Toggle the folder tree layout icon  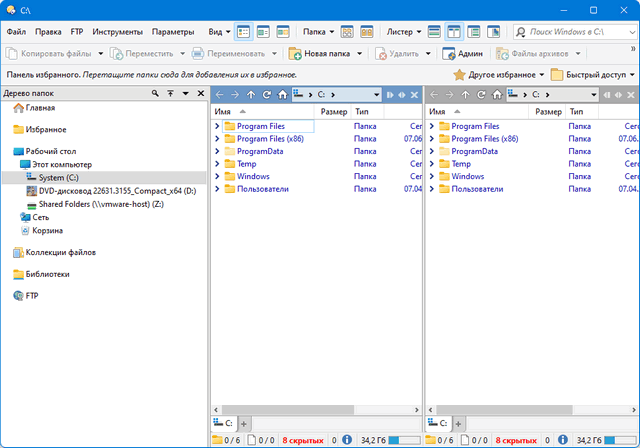click(474, 31)
